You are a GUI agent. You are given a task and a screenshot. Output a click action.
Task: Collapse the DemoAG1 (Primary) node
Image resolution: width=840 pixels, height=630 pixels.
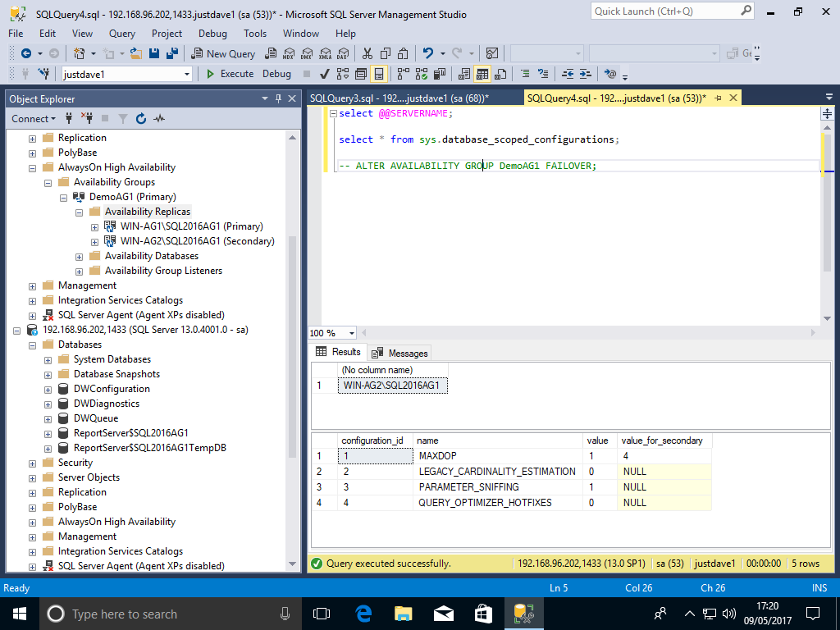(64, 197)
